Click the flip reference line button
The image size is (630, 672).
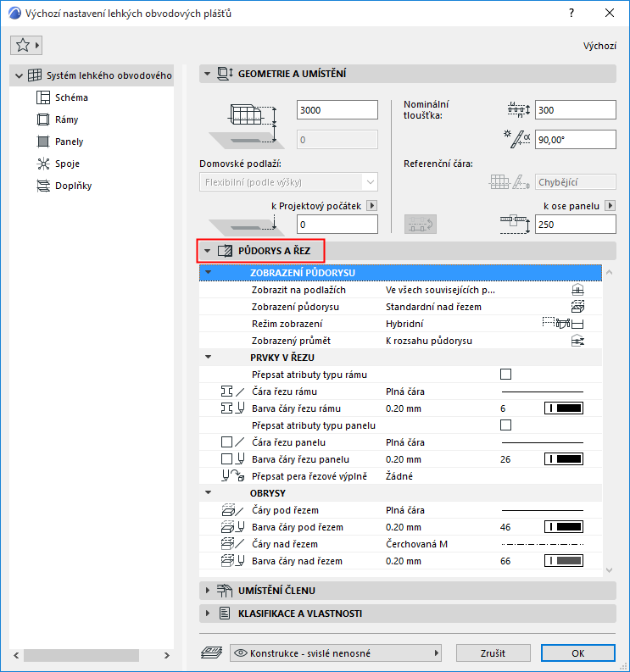coord(421,225)
